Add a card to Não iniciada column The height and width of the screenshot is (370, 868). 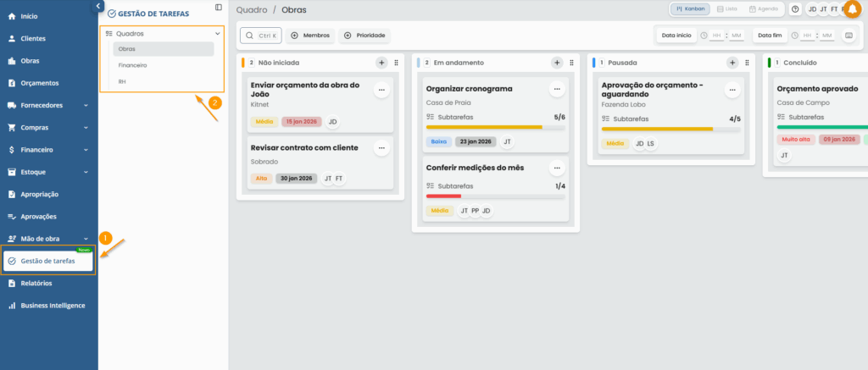coord(381,63)
